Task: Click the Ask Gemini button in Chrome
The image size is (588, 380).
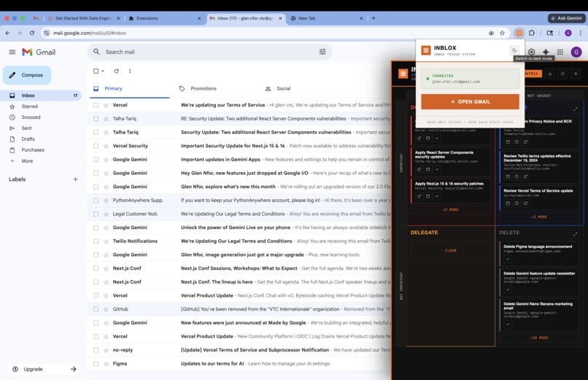Action: click(x=566, y=18)
